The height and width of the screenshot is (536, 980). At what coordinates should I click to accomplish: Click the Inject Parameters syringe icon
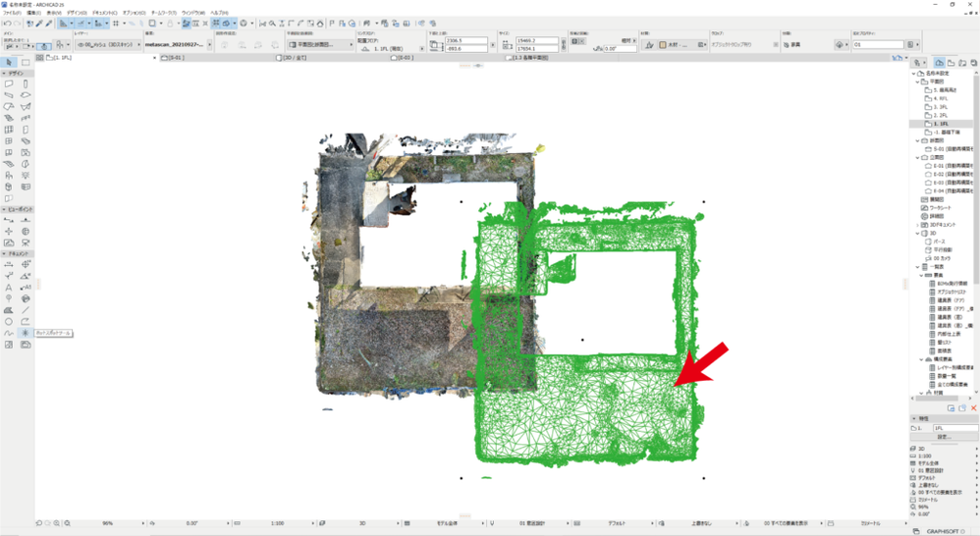(x=49, y=24)
